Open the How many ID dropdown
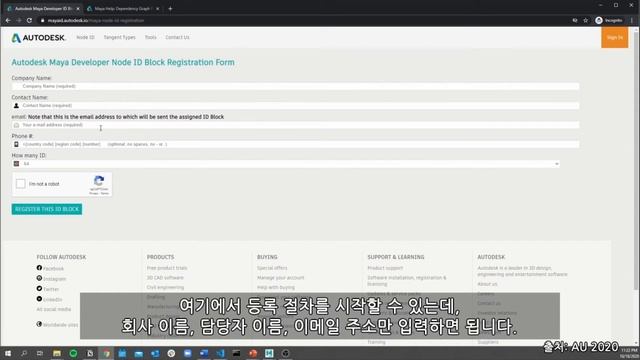The height and width of the screenshot is (360, 640). coord(285,164)
